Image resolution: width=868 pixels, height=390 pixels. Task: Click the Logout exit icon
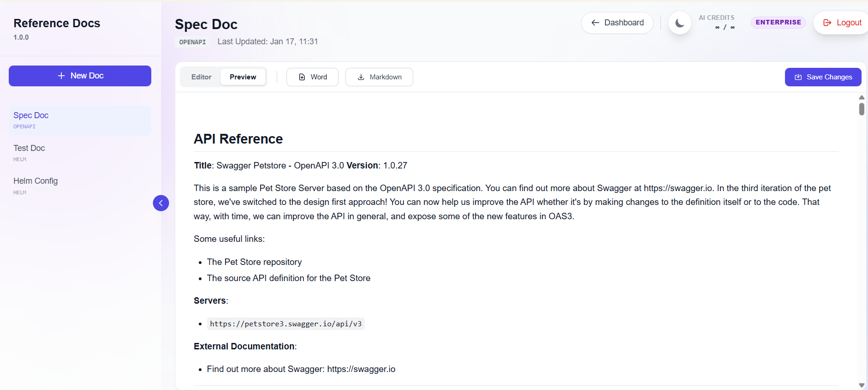pos(827,23)
